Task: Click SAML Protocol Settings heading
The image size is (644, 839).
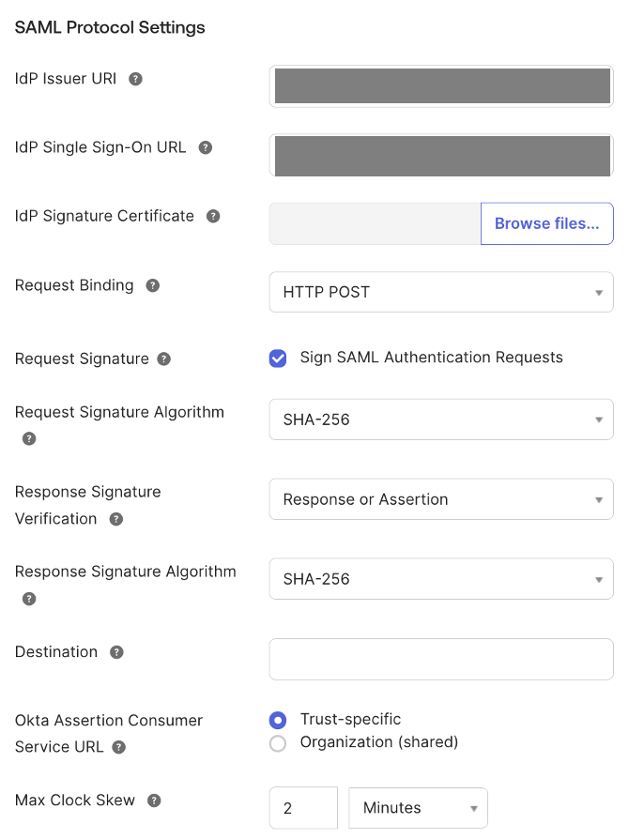Action: click(110, 27)
